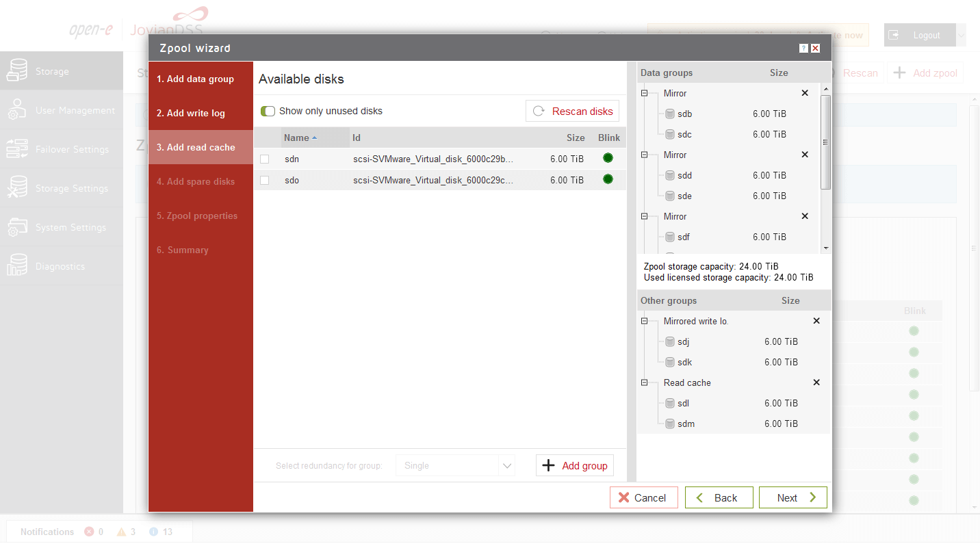
Task: Go to step 1 Add data group
Action: point(195,79)
